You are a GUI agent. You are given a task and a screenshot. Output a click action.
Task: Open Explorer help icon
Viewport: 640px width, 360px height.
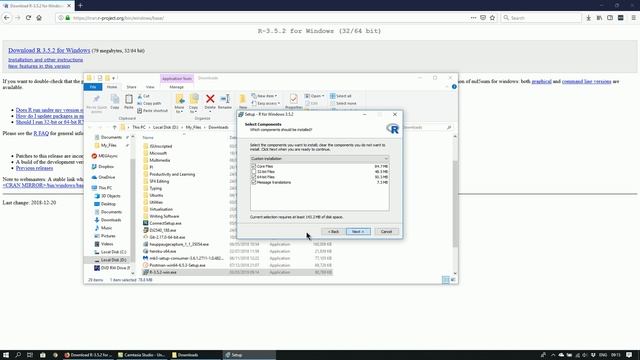454,87
